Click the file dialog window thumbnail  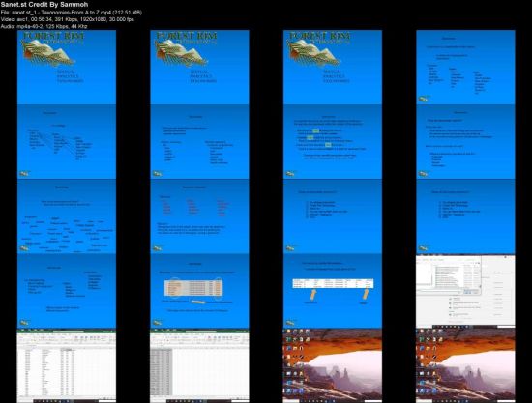point(465,291)
